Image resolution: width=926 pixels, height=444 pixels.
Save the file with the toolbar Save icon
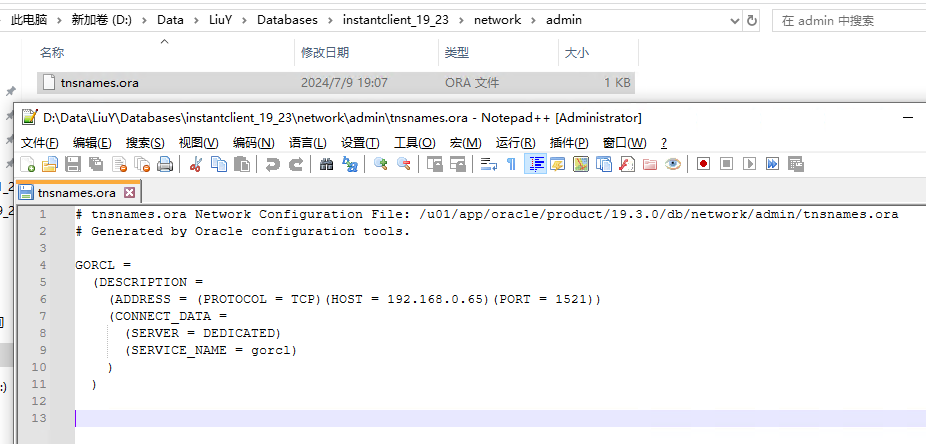(73, 164)
